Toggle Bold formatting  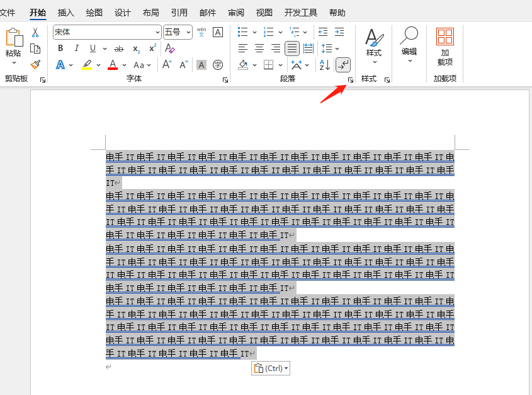tap(60, 49)
